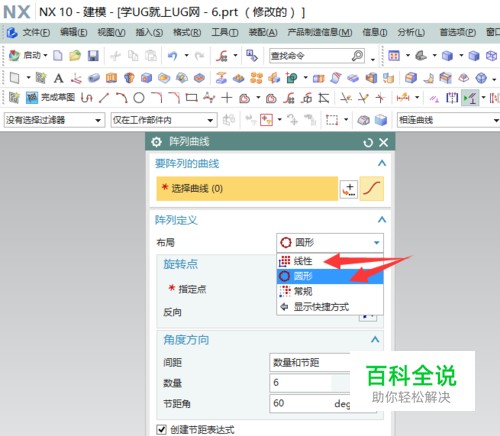Reset the 阵列曲线 dialog with circular arrow
The height and width of the screenshot is (436, 500).
(368, 143)
